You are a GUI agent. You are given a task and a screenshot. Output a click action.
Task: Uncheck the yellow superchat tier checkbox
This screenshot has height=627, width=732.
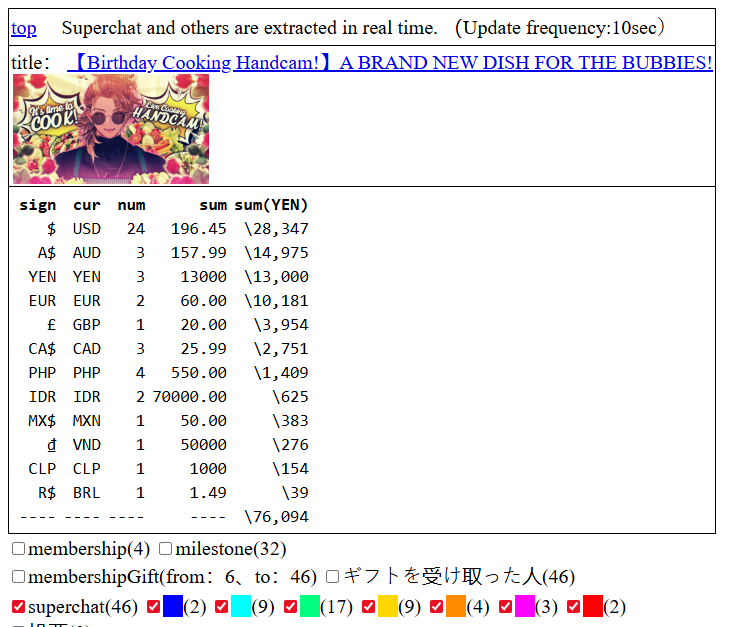[x=368, y=606]
